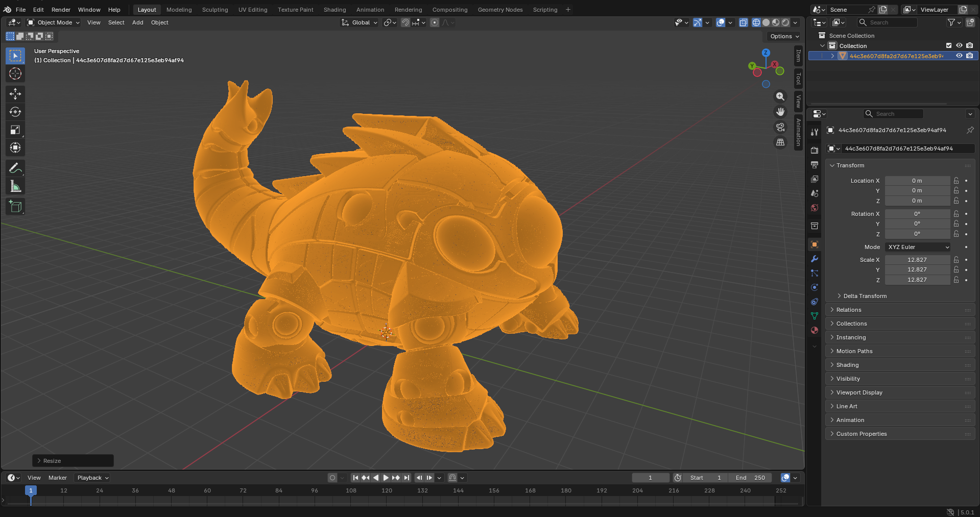Expand the Delta Transform section
The height and width of the screenshot is (517, 980).
click(x=863, y=296)
